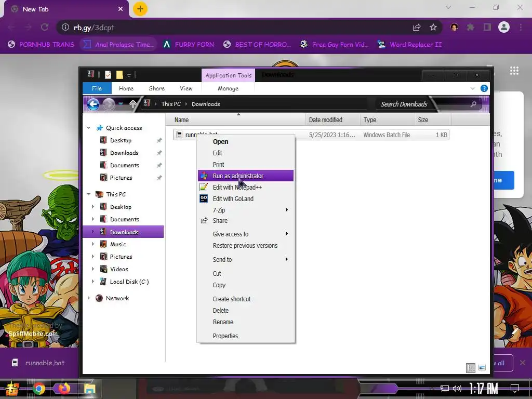Screen dimensions: 532x399
Task: Open Chrome three-dot menu
Action: (x=521, y=27)
